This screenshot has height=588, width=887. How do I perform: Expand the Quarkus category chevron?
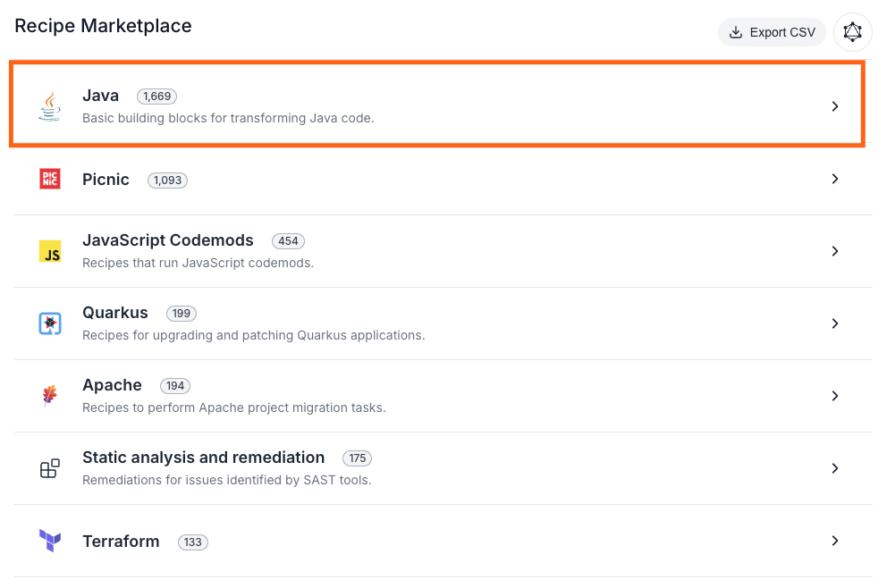[835, 323]
